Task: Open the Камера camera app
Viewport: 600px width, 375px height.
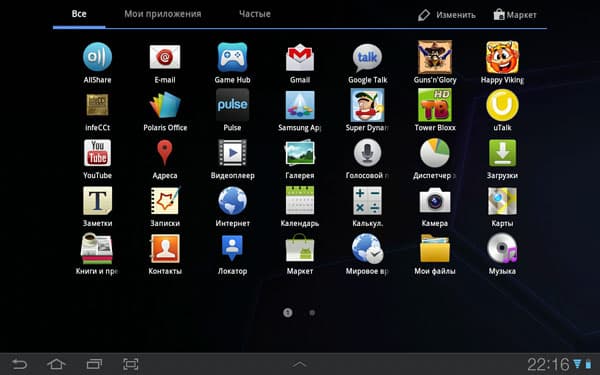Action: click(x=435, y=201)
